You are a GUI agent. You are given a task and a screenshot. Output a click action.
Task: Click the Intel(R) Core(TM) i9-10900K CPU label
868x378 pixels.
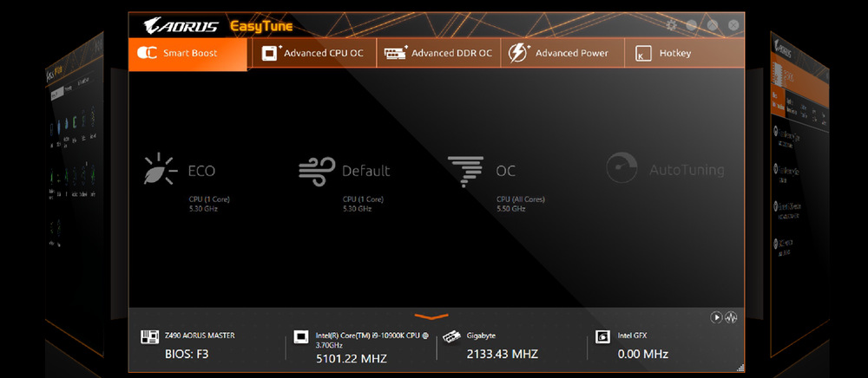tap(372, 339)
